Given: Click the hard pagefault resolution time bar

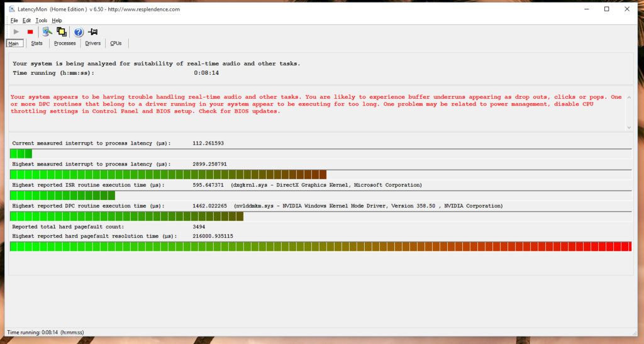Looking at the screenshot, I should (321, 247).
